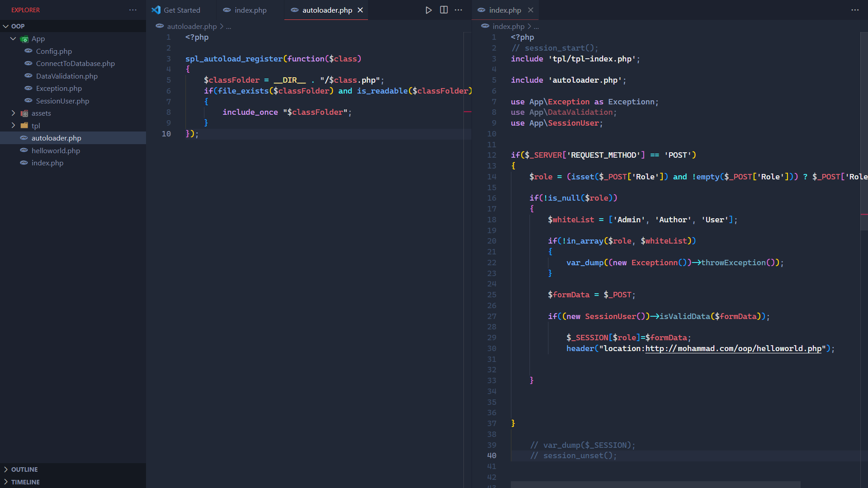Click red marker in index.php overview ruler

864,214
